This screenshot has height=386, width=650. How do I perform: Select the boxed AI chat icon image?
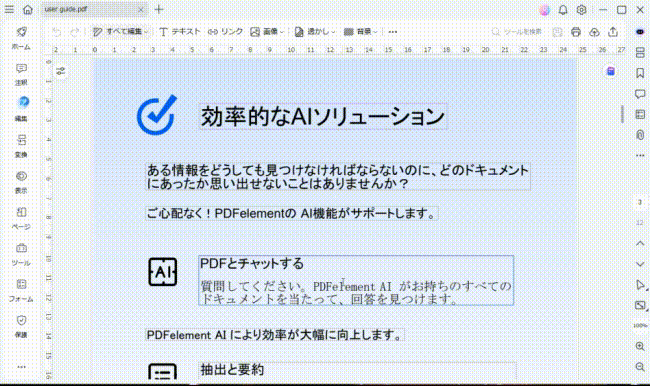click(162, 272)
